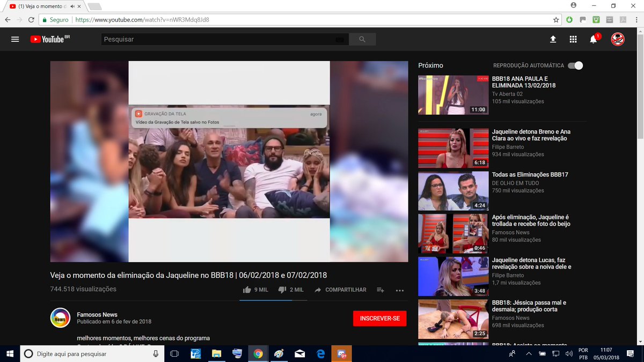Click the green circular browser extension icon
The width and height of the screenshot is (644, 362).
[x=569, y=20]
